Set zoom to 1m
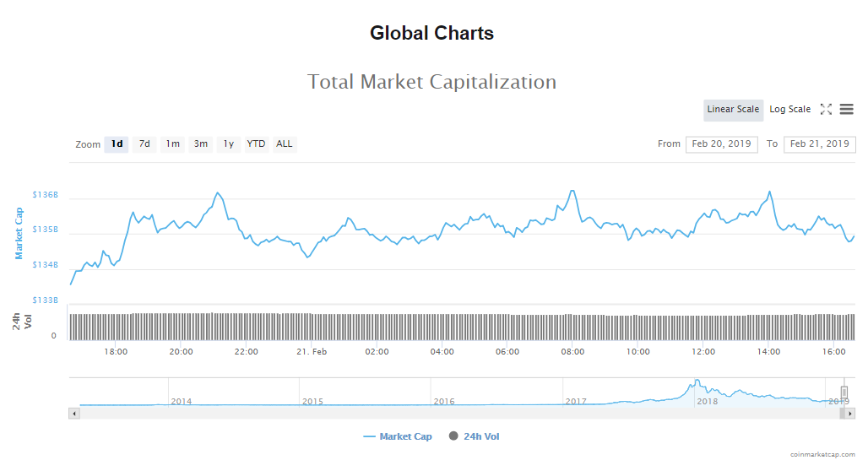This screenshot has height=471, width=868. pyautogui.click(x=172, y=144)
